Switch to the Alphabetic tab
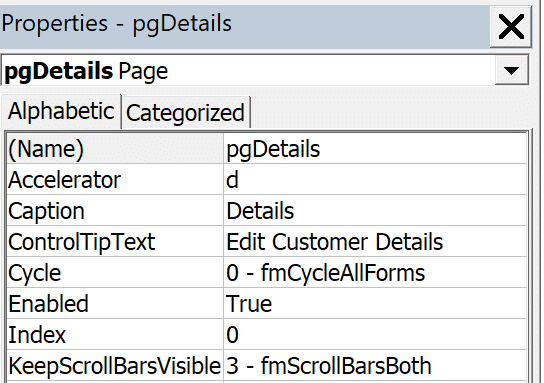Viewport: 544px width, 383px height. (61, 112)
